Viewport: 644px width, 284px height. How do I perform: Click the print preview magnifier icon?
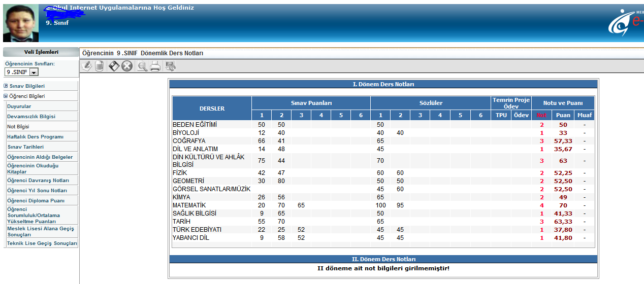click(x=142, y=66)
